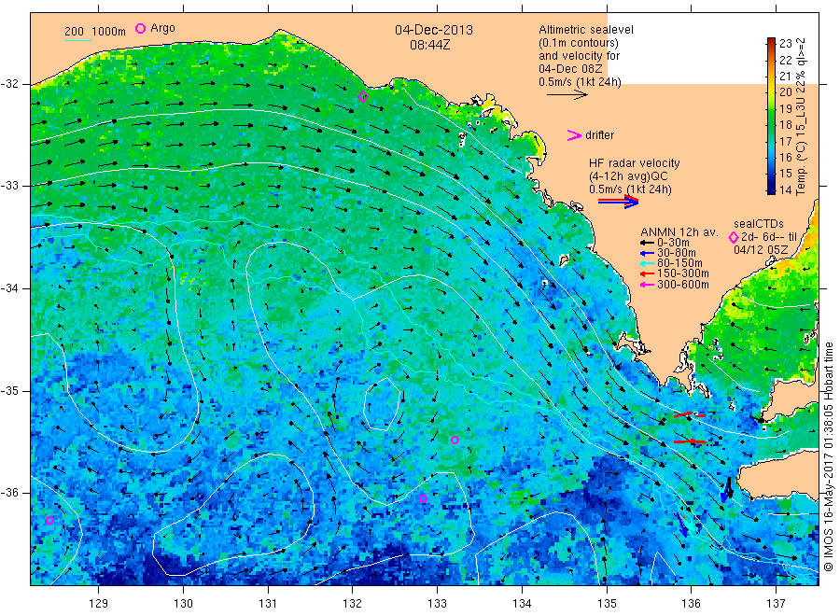Screen dimensions: 840x616
Task: Click the upper red ANMN current arrow near 136
Action: click(690, 414)
